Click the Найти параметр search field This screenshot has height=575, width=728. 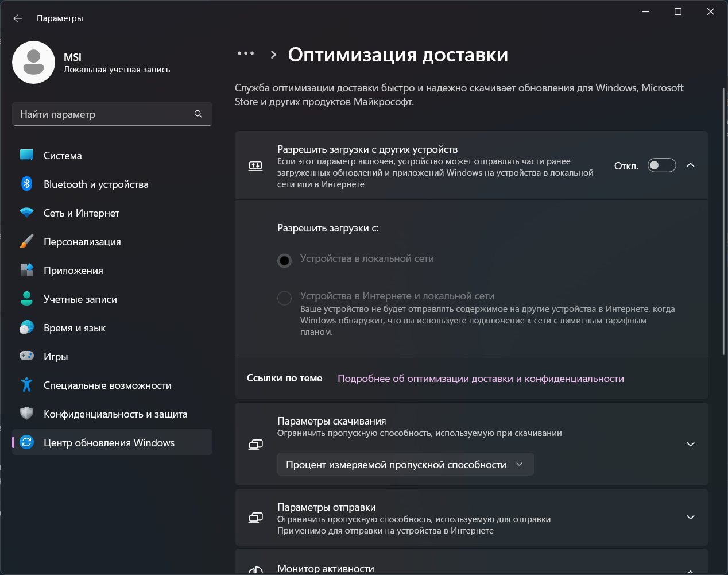(103, 114)
